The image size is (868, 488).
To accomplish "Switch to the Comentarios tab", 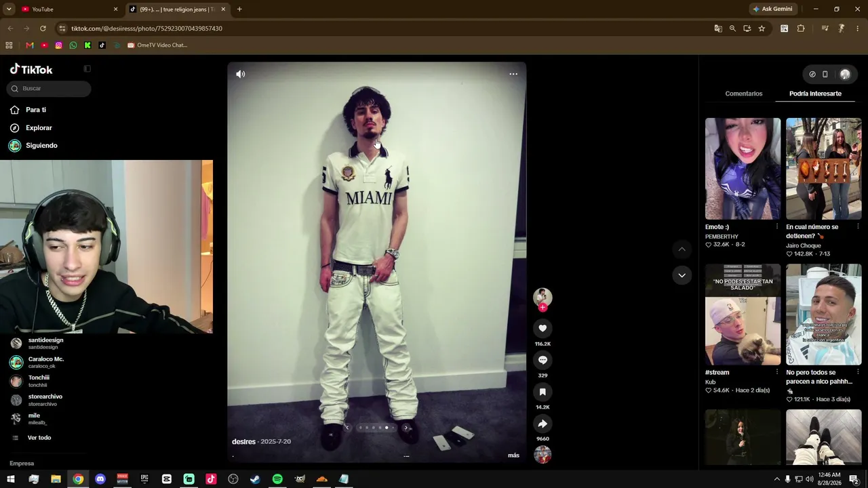I will 744,94.
